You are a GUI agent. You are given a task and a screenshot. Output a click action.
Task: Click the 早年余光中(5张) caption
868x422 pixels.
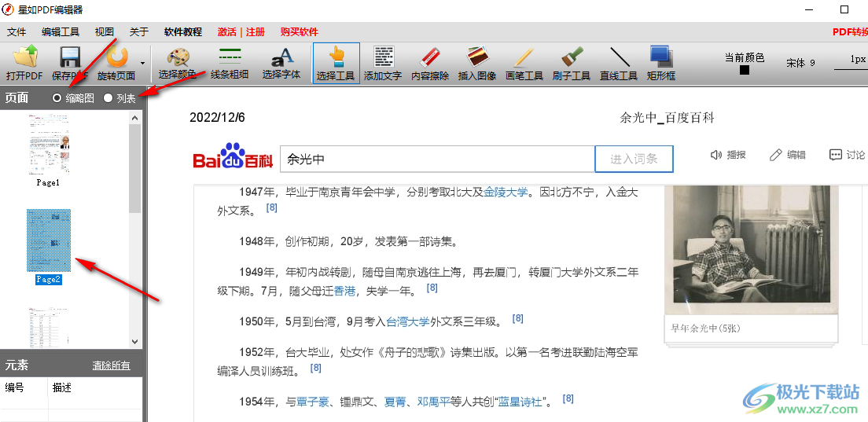706,328
